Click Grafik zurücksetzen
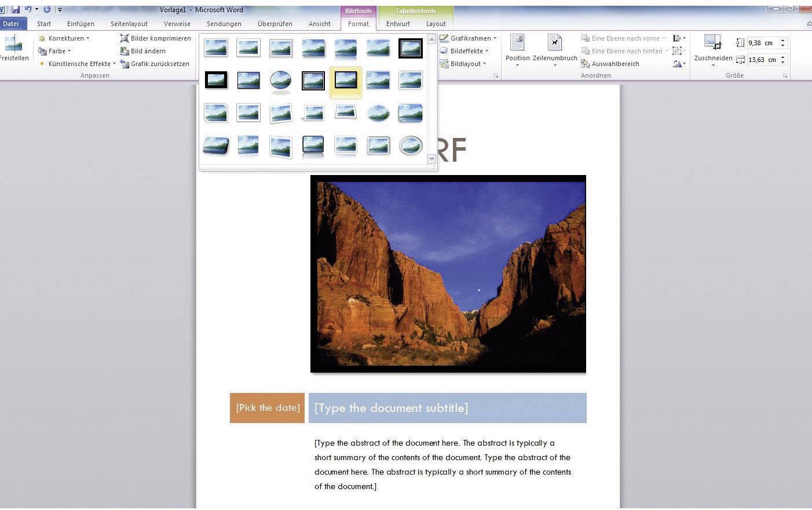Screen dimensions: 812x510 pyautogui.click(x=154, y=64)
